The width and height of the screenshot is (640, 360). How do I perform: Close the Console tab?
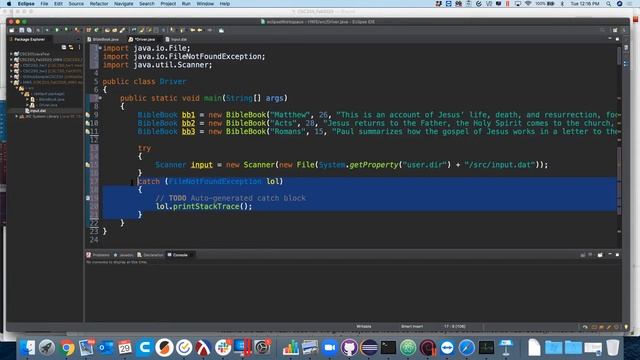192,255
